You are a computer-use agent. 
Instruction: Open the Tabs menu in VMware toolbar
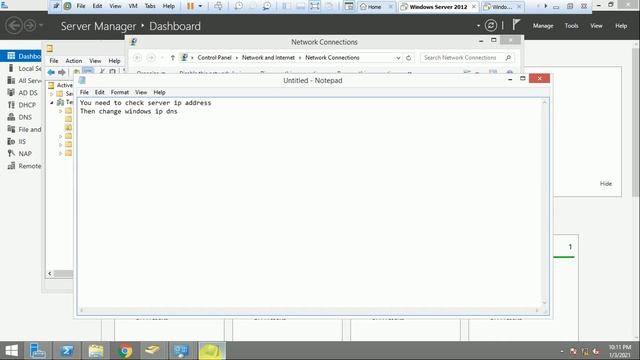click(150, 6)
